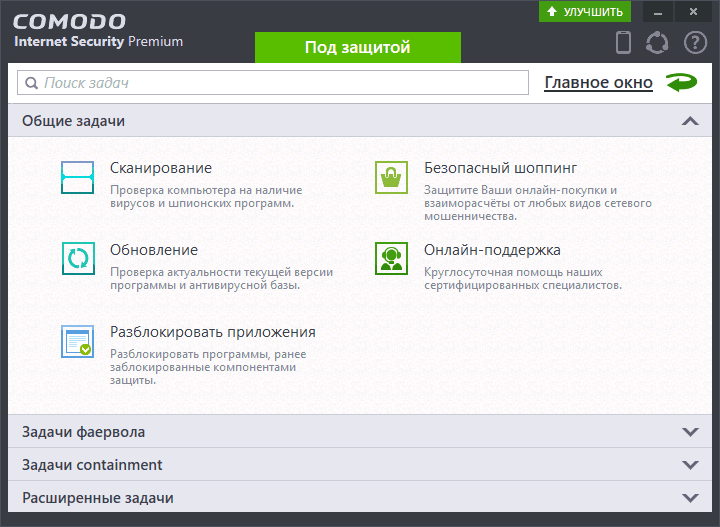This screenshot has height=527, width=720.
Task: Open help via the question mark icon
Action: click(695, 43)
